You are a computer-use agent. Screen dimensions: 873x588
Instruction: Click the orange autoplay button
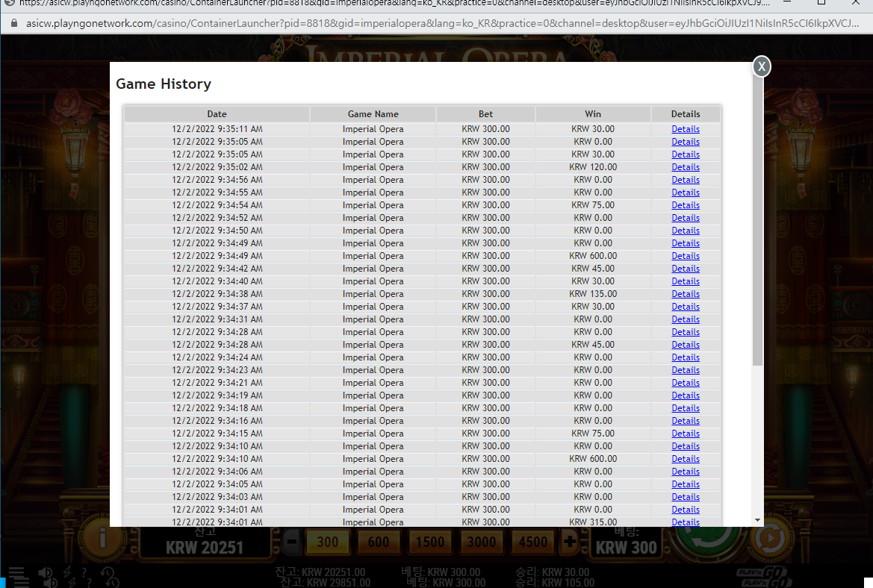(x=771, y=539)
